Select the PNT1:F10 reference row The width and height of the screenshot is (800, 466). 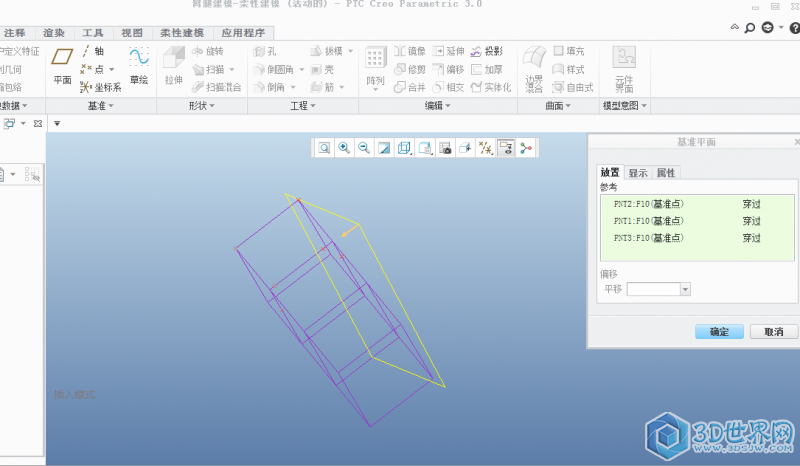coord(697,221)
